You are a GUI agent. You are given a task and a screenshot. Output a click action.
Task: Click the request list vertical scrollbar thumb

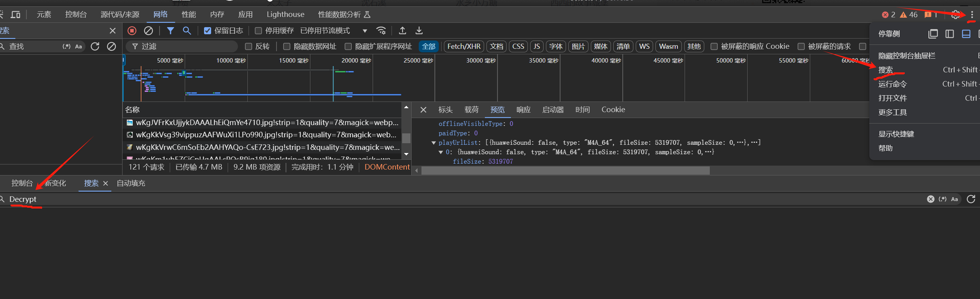click(406, 138)
